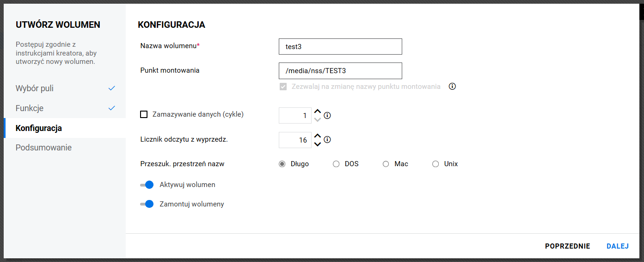The image size is (644, 262).
Task: Click info icon beside Licznik odczytu z wyprzedz.
Action: tap(327, 139)
